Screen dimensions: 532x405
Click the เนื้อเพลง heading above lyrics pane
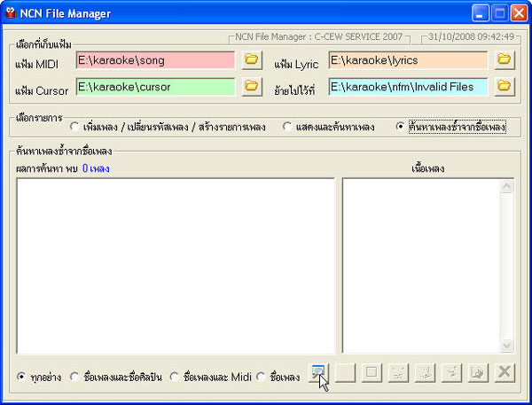point(428,168)
